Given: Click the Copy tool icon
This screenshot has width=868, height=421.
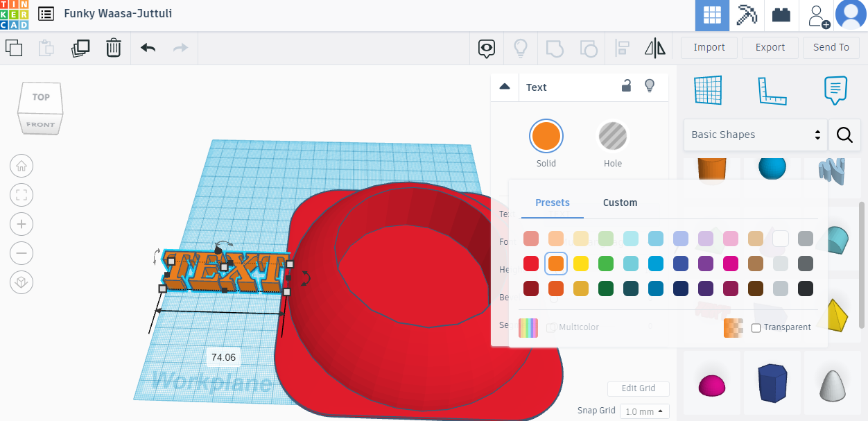Looking at the screenshot, I should 14,48.
